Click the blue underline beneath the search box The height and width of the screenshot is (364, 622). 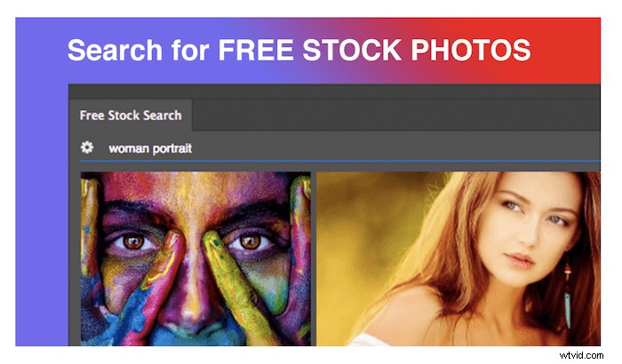340,161
